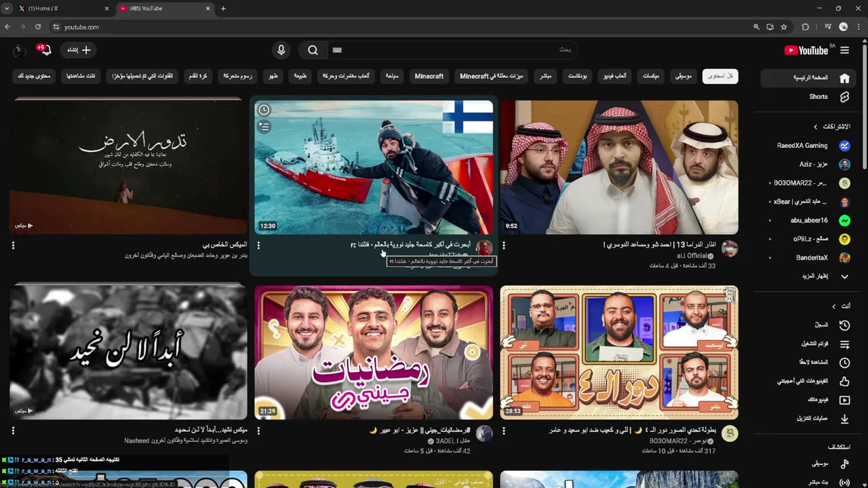Open the Chrome extensions puzzle icon
The width and height of the screenshot is (868, 488).
click(x=806, y=27)
